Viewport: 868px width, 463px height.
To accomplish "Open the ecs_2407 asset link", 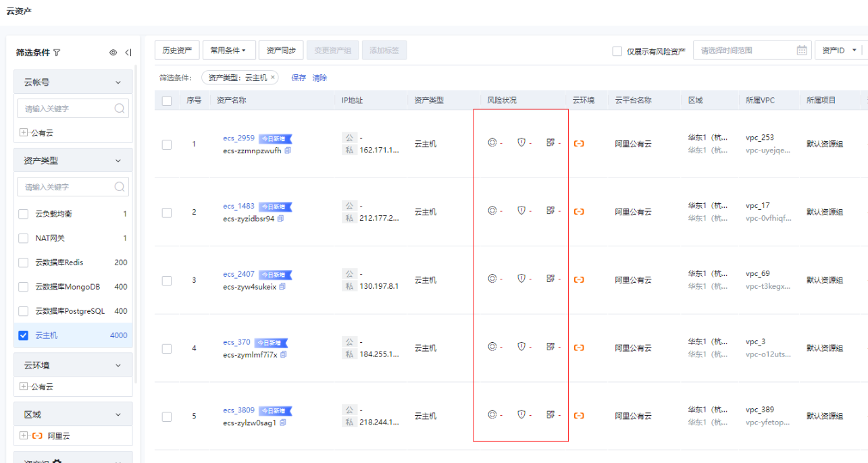I will pyautogui.click(x=238, y=274).
